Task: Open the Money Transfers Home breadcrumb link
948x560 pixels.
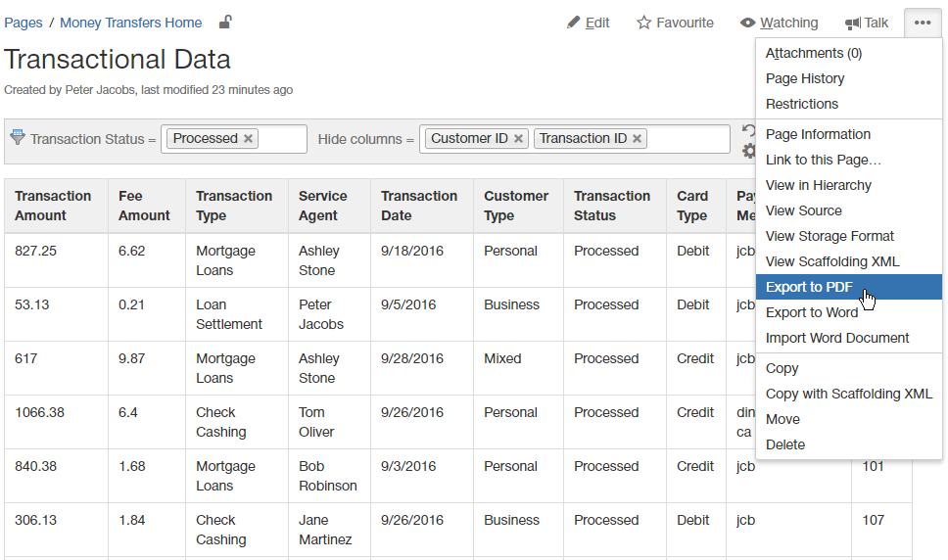Action: (130, 23)
